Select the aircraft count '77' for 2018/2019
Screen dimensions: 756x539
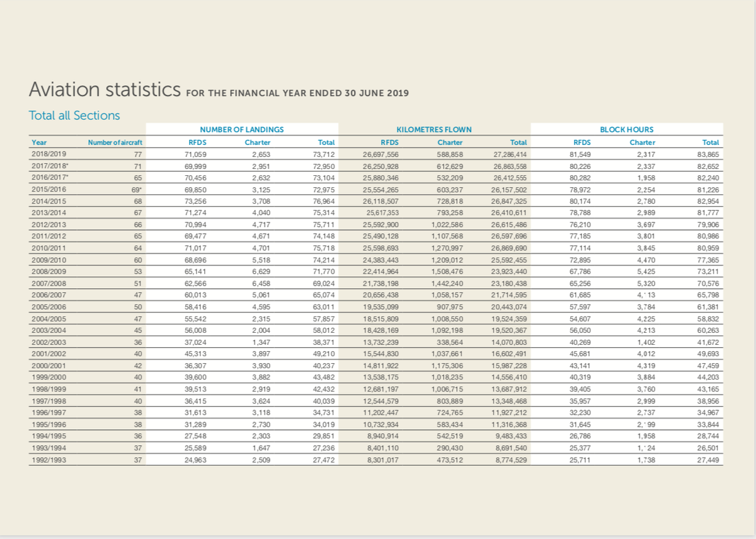tap(141, 153)
